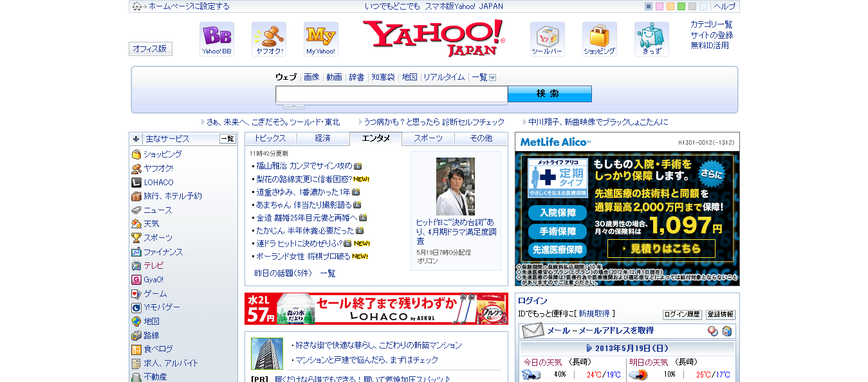The height and width of the screenshot is (382, 868).
Task: Collapse the 主なサービス panel arrow
Action: (x=136, y=139)
